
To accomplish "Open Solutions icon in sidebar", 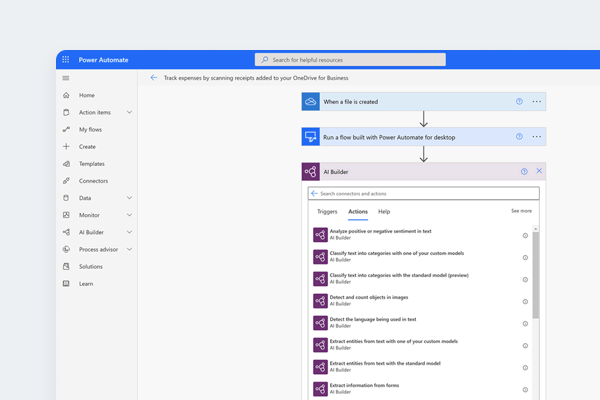I will 66,266.
